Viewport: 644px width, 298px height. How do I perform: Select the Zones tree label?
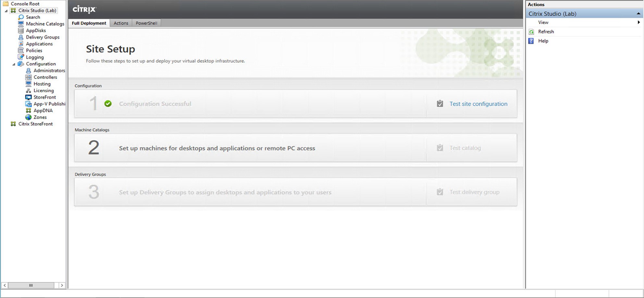40,117
